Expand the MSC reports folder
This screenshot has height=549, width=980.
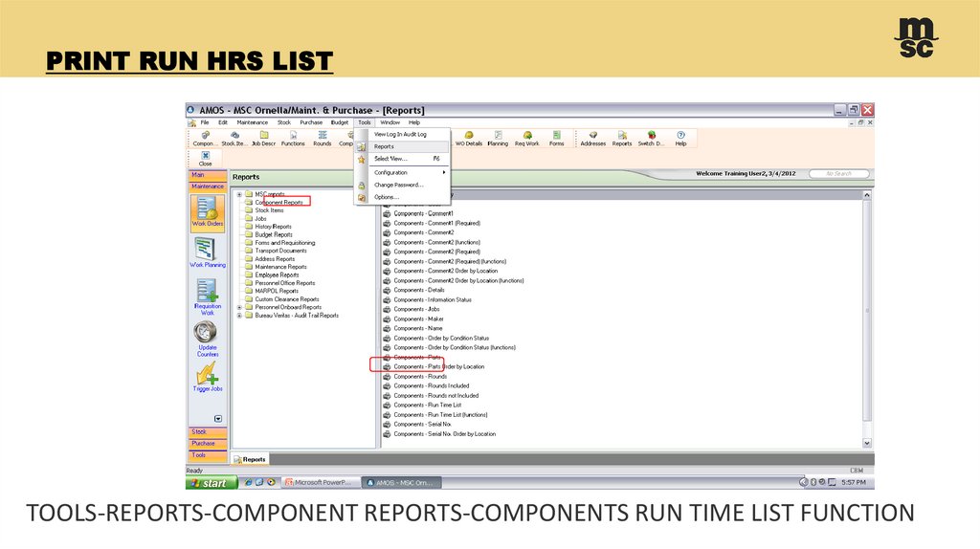click(239, 194)
